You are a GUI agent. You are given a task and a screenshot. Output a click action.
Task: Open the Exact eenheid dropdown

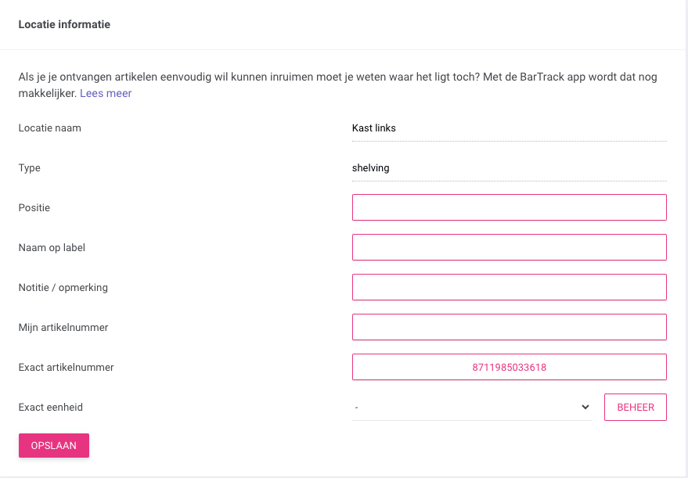[472, 407]
